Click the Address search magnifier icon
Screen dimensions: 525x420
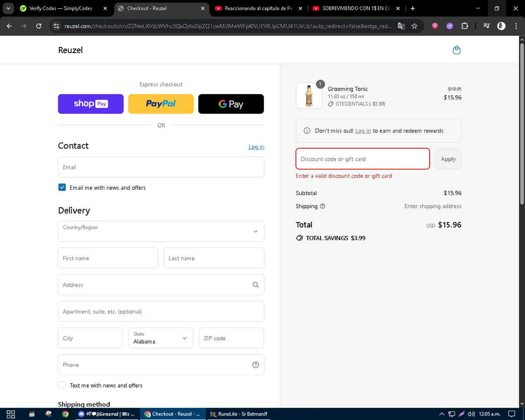pyautogui.click(x=255, y=285)
